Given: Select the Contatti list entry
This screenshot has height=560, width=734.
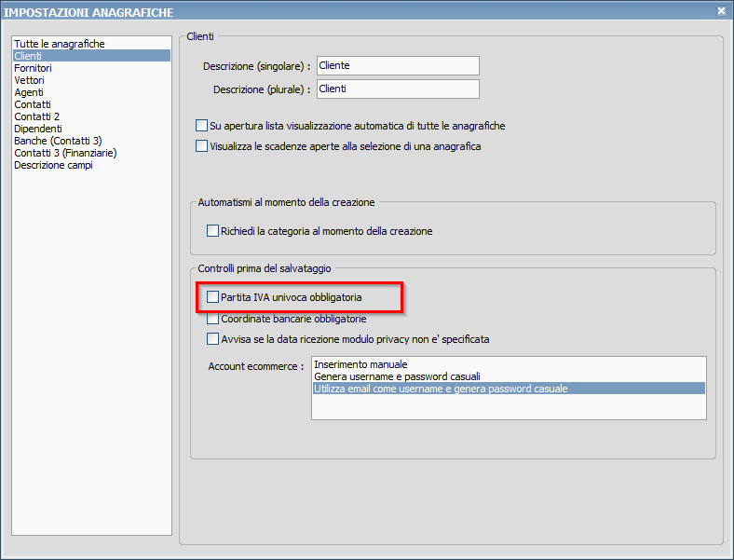Looking at the screenshot, I should pos(33,104).
